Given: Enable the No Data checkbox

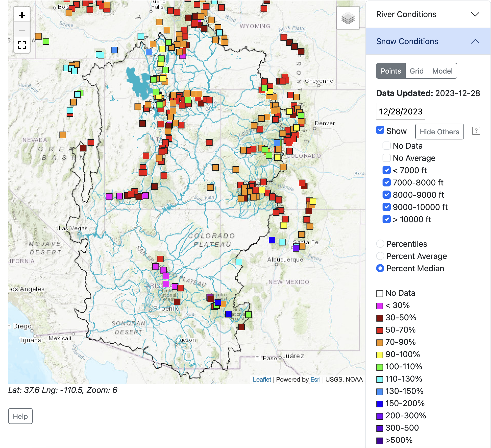Looking at the screenshot, I should (386, 146).
